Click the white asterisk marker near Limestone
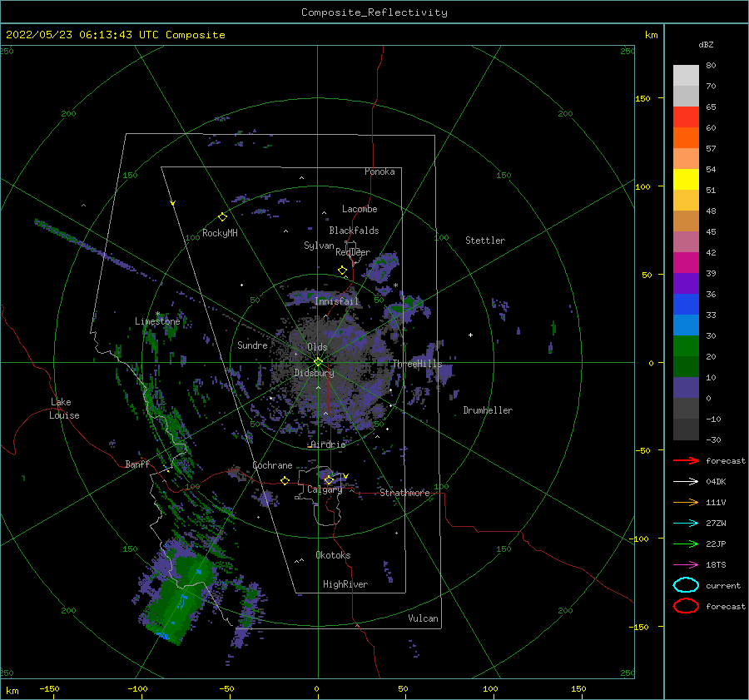This screenshot has height=700, width=749. pos(157,314)
